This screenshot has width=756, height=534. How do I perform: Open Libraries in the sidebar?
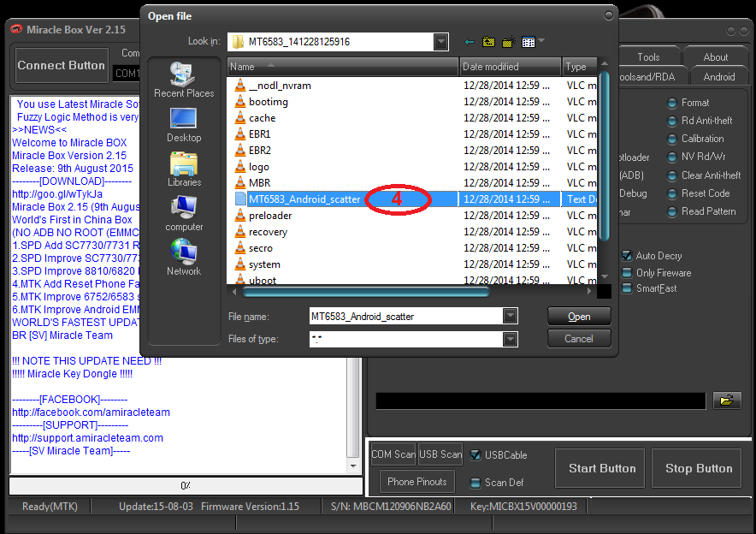(x=184, y=169)
